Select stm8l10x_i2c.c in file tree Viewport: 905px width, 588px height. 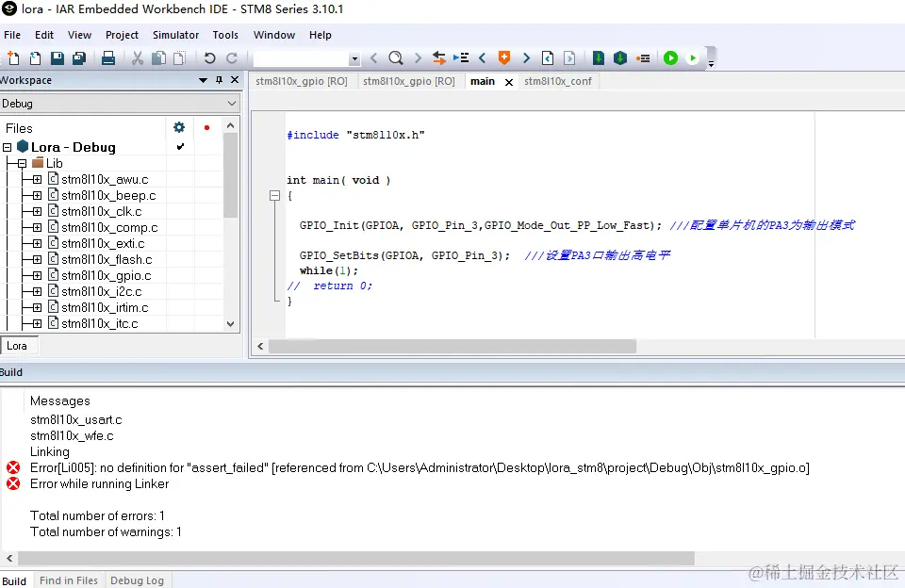point(102,292)
